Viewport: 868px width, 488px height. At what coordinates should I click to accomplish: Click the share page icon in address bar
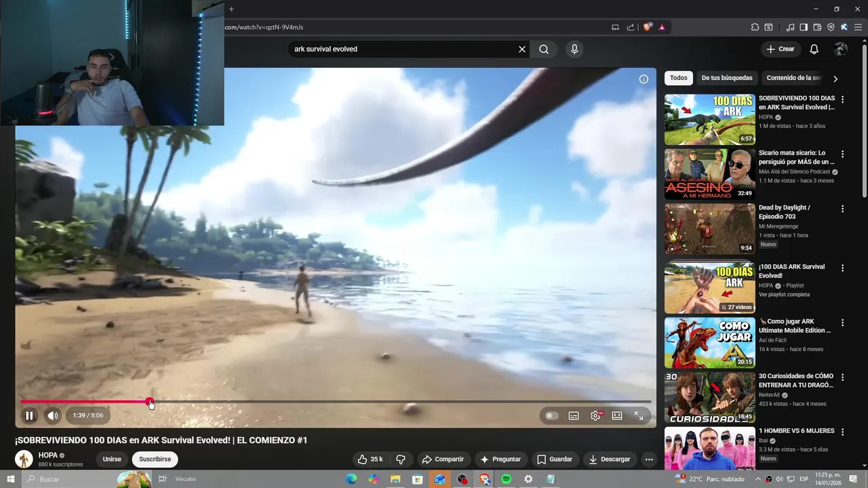click(x=631, y=27)
